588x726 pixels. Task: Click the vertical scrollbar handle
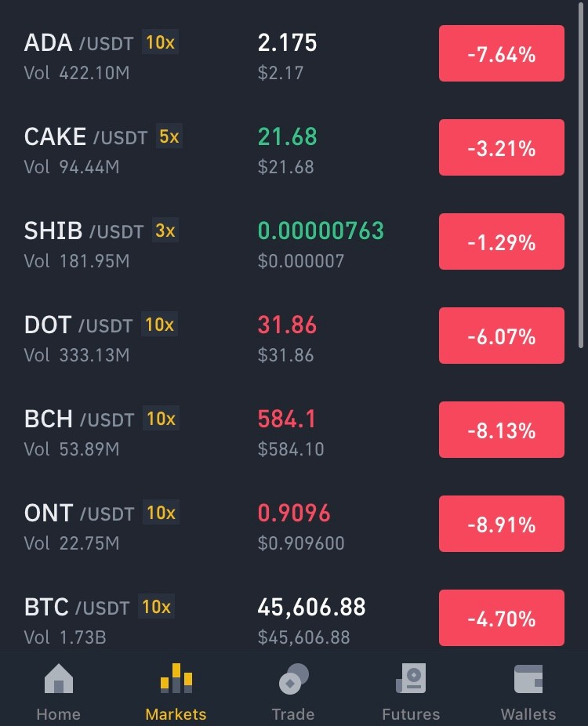click(x=581, y=175)
